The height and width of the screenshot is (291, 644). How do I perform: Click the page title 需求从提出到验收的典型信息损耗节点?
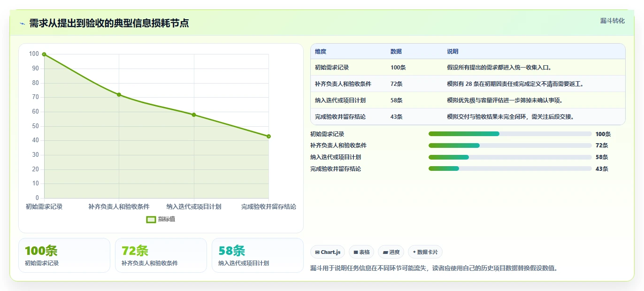click(109, 23)
